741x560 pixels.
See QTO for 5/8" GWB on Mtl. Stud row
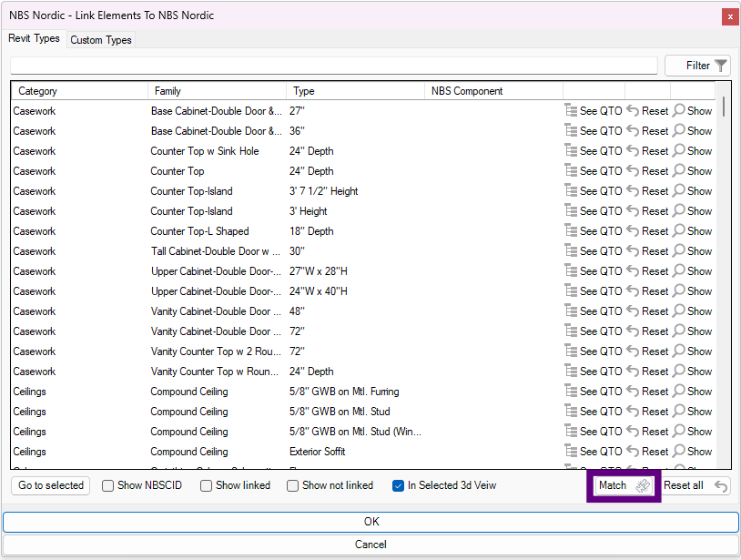tap(594, 412)
